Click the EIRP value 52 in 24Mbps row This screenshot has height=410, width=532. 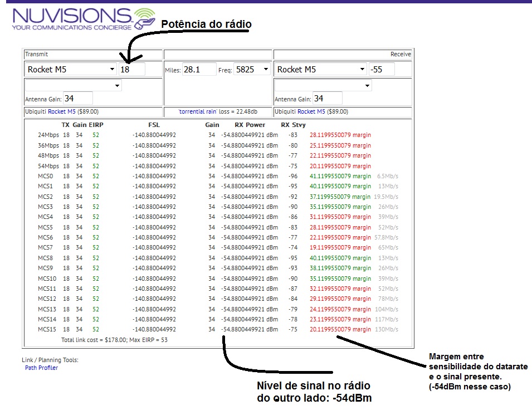(x=96, y=135)
